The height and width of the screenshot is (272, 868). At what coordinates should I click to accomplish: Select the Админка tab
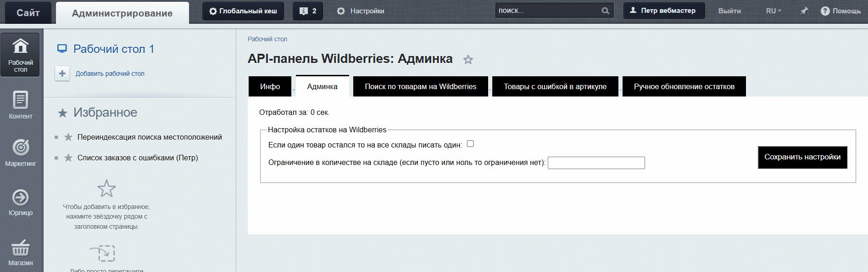click(322, 86)
